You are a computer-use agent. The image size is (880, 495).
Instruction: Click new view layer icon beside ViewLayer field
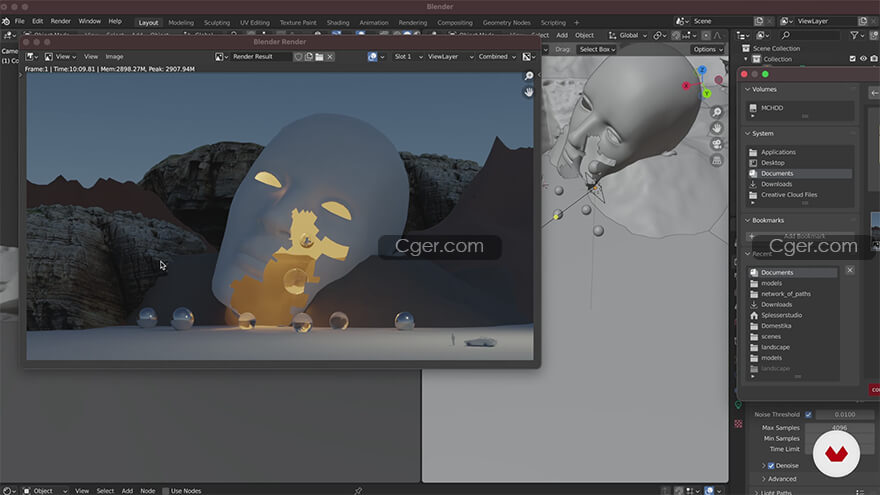point(863,21)
